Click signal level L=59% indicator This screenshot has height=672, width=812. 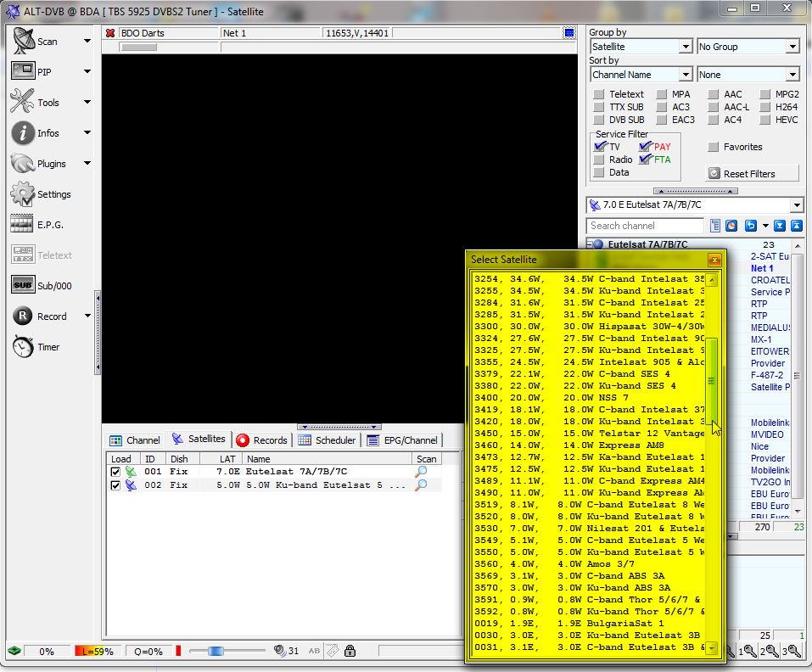click(x=97, y=652)
